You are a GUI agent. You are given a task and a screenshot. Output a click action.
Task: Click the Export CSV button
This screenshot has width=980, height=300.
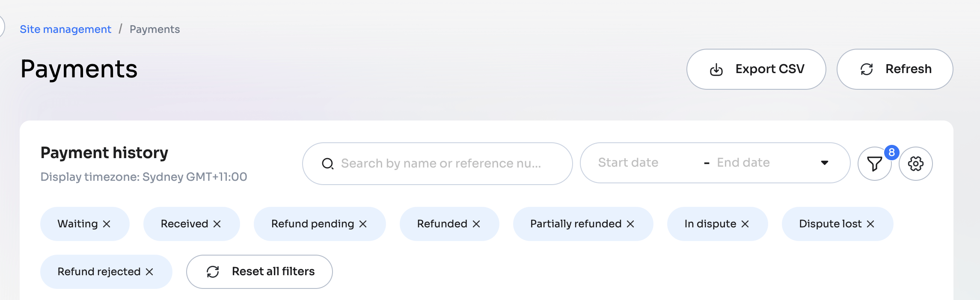click(756, 69)
